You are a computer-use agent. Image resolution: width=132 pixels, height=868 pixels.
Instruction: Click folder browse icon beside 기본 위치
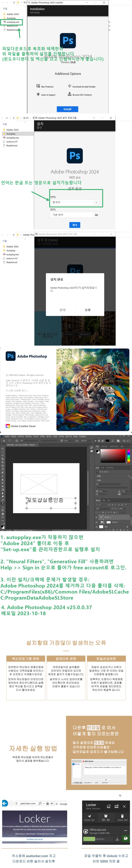pos(97,215)
